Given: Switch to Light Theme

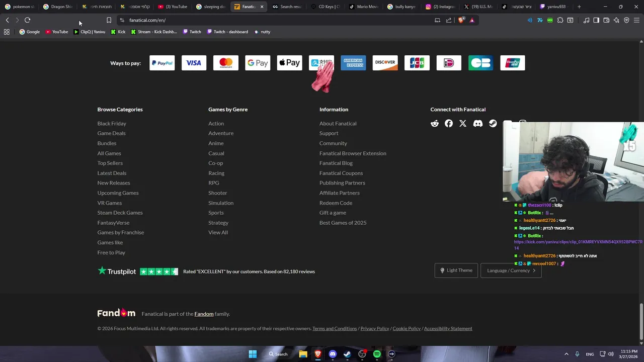Looking at the screenshot, I should [456, 270].
